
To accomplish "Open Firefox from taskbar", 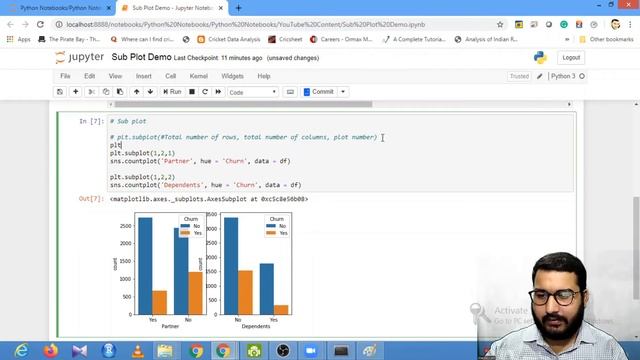I will click(51, 351).
